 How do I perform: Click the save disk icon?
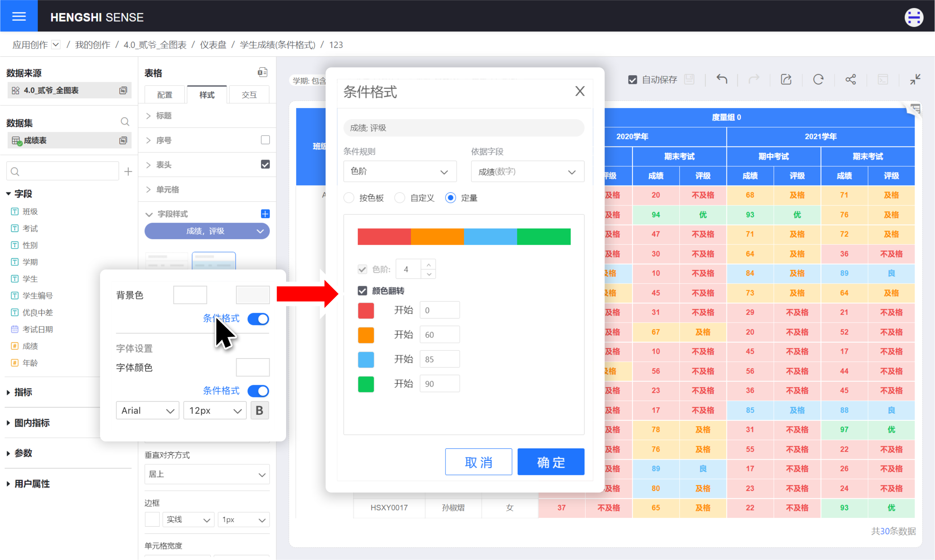click(689, 79)
